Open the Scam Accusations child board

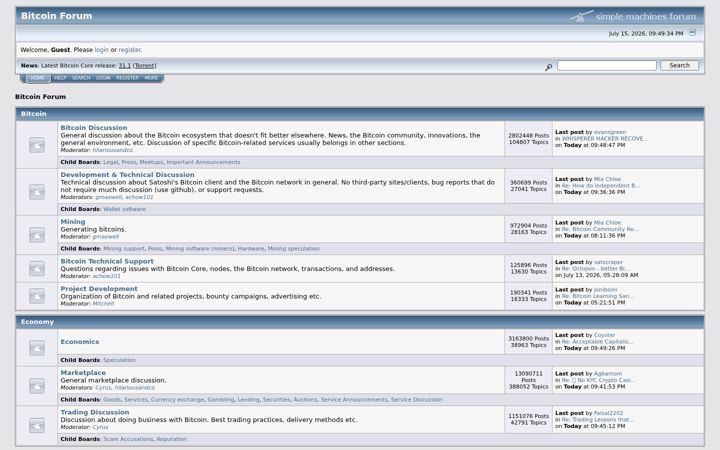pos(128,439)
